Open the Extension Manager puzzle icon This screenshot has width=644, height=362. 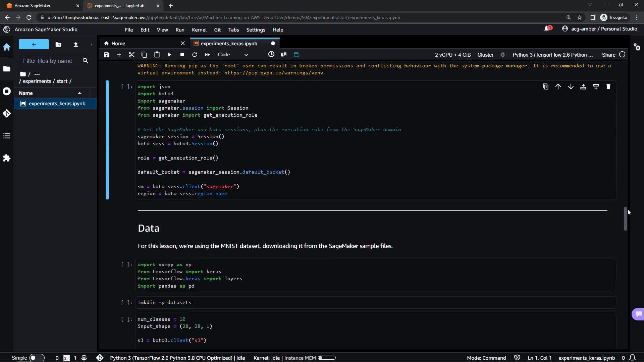tap(7, 158)
